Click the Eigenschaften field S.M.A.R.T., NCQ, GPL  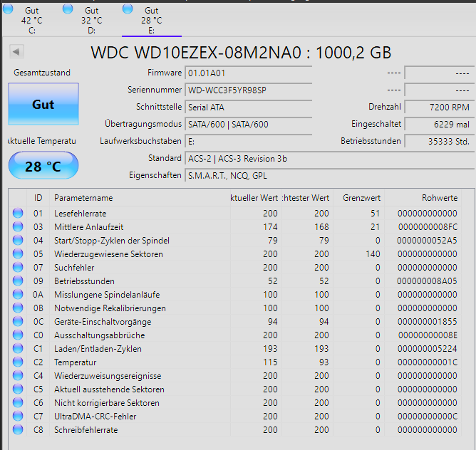point(331,175)
